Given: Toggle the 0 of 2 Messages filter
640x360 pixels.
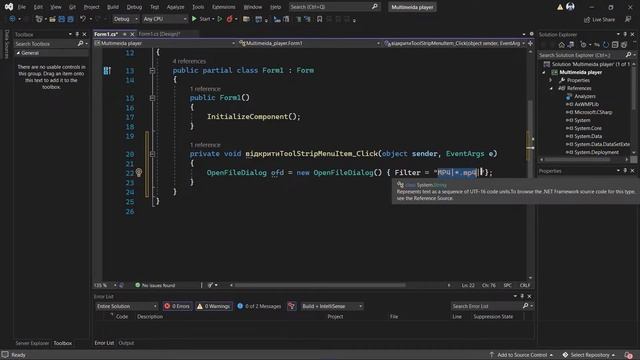Looking at the screenshot, I should 259,306.
